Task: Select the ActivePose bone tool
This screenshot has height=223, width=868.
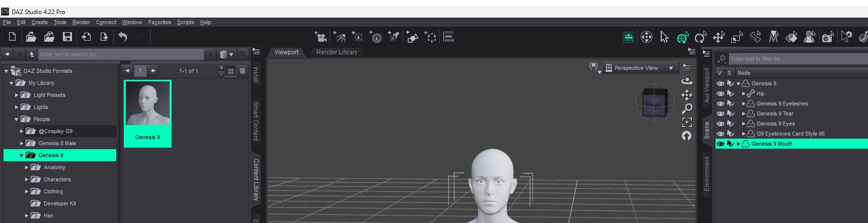Action: pos(755,37)
